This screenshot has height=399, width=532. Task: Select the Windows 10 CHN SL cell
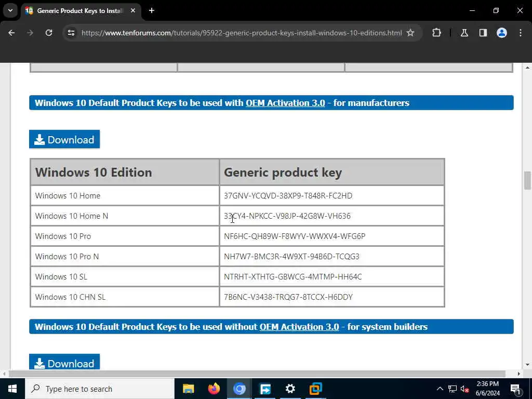pyautogui.click(x=125, y=297)
